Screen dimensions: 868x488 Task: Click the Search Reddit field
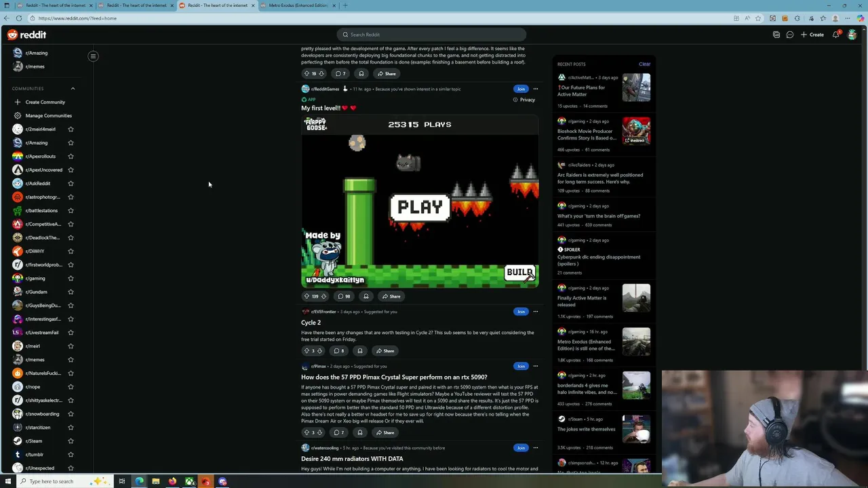(x=431, y=35)
